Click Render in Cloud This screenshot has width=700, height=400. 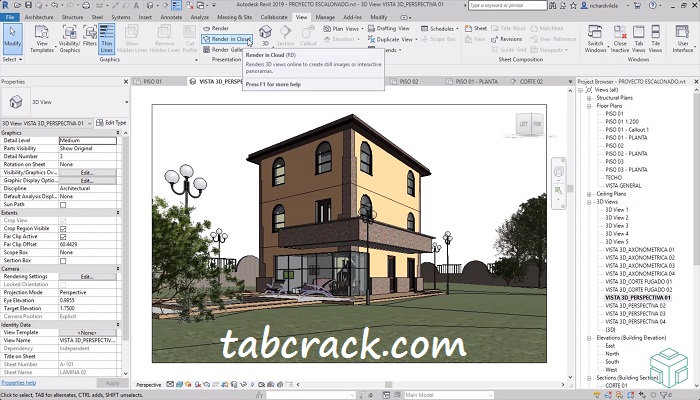coord(227,39)
